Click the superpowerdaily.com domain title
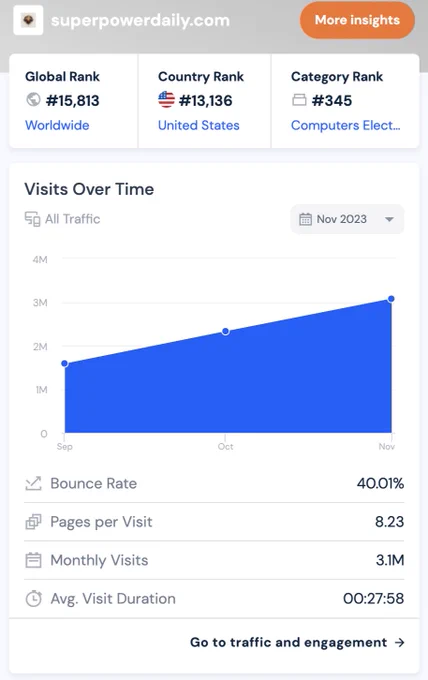The height and width of the screenshot is (680, 428). [x=140, y=20]
